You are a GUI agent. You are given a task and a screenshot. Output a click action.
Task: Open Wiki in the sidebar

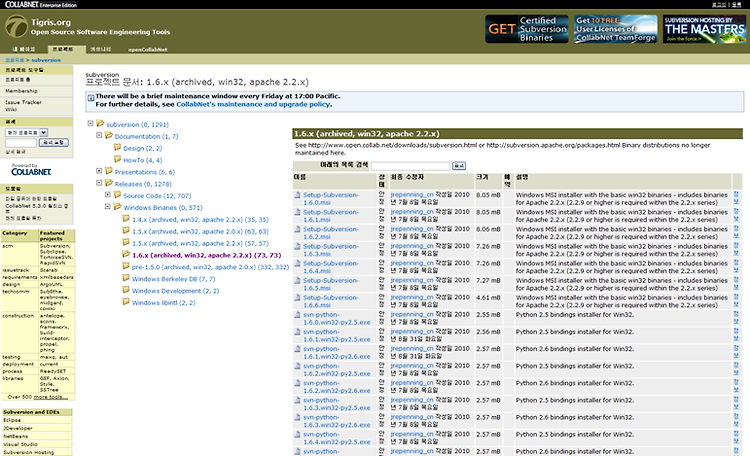(x=11, y=110)
